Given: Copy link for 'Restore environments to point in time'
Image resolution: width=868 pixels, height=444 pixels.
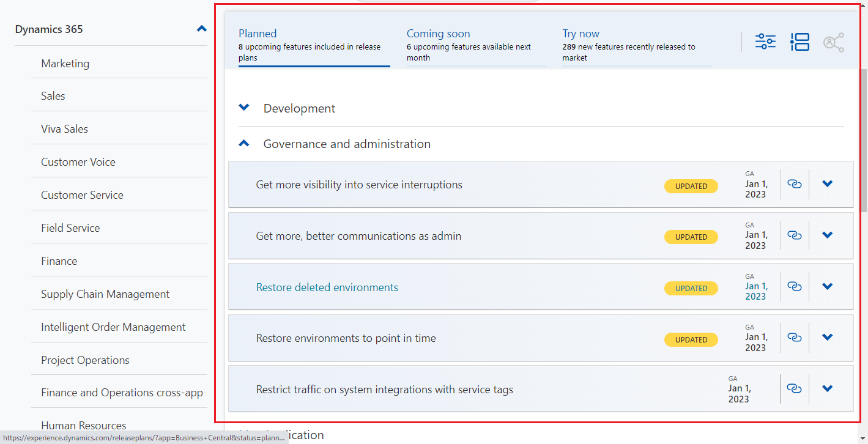Looking at the screenshot, I should 795,337.
